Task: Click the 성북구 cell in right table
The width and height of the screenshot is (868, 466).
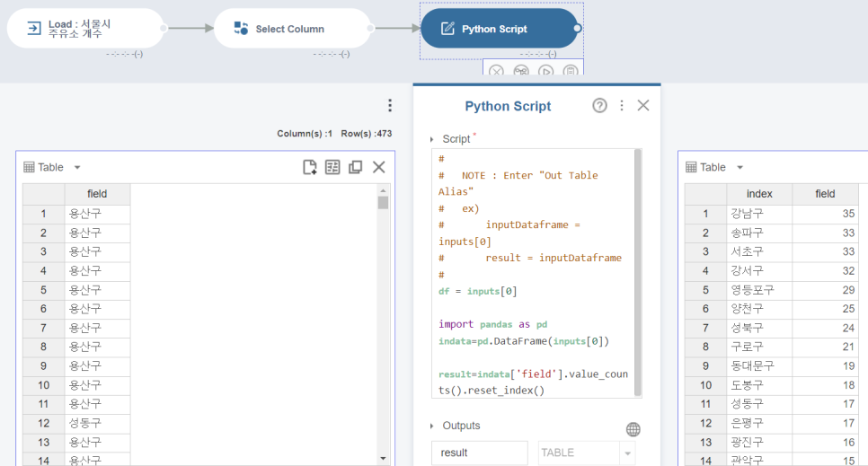Action: coord(759,329)
